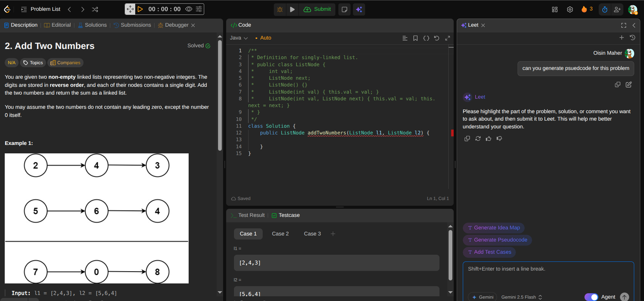Viewport: 644px width, 301px height.
Task: Toggle the Agent switch off
Action: coord(591,297)
